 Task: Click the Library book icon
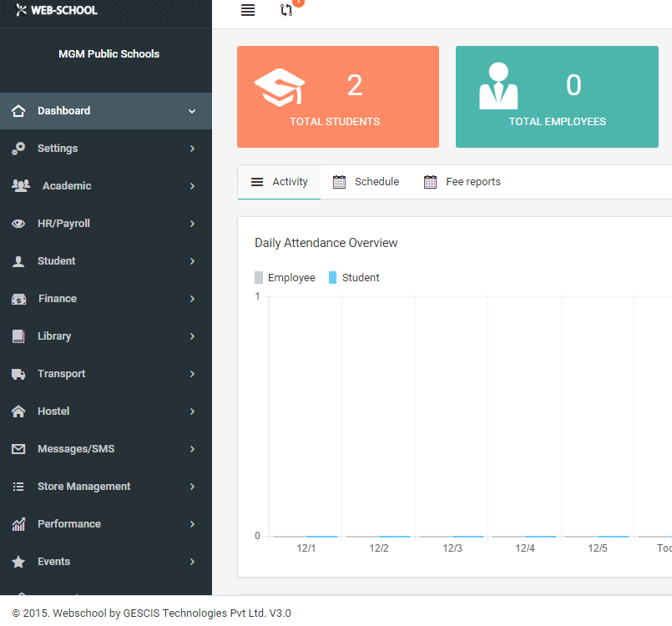click(x=18, y=336)
